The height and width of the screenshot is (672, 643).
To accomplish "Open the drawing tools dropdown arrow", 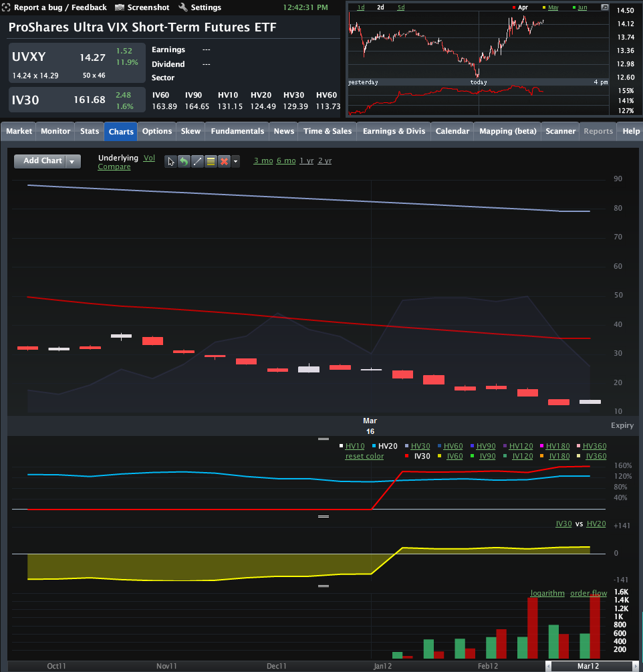I will 235,162.
